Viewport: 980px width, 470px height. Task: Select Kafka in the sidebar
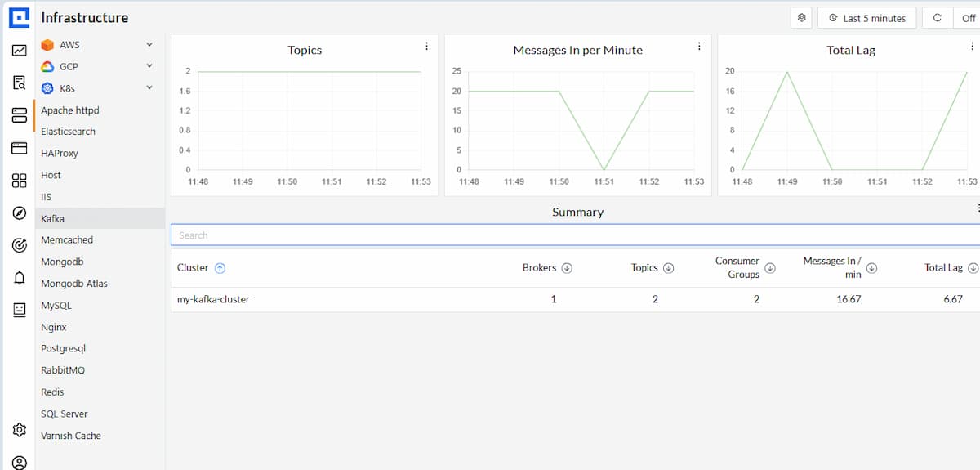pos(100,218)
